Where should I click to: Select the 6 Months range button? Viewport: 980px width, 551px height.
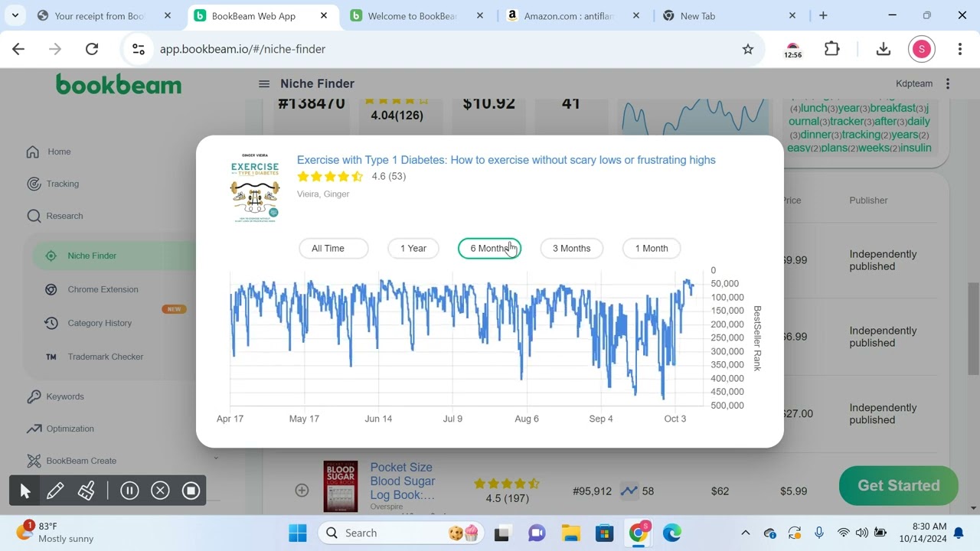pos(490,248)
